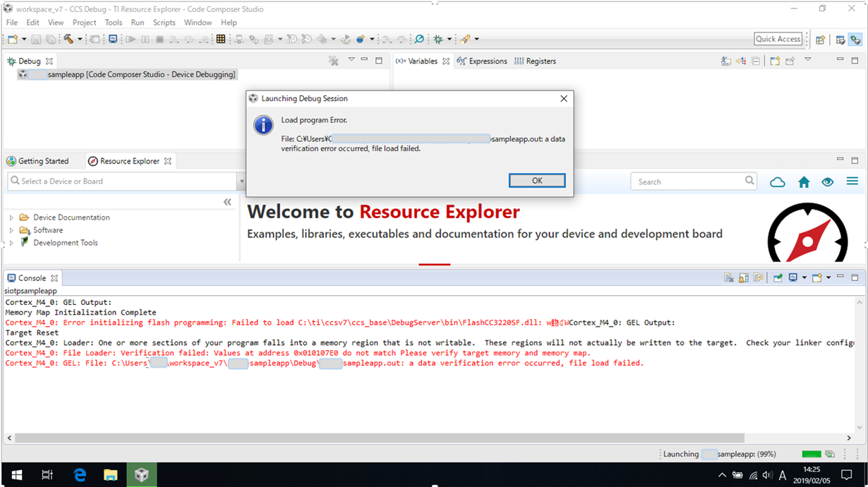Image resolution: width=868 pixels, height=487 pixels.
Task: Select the sampleapp Device Debugging entry
Action: pyautogui.click(x=128, y=74)
